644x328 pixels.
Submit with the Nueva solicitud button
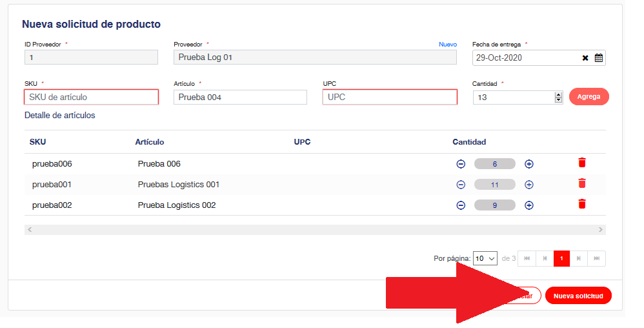578,296
